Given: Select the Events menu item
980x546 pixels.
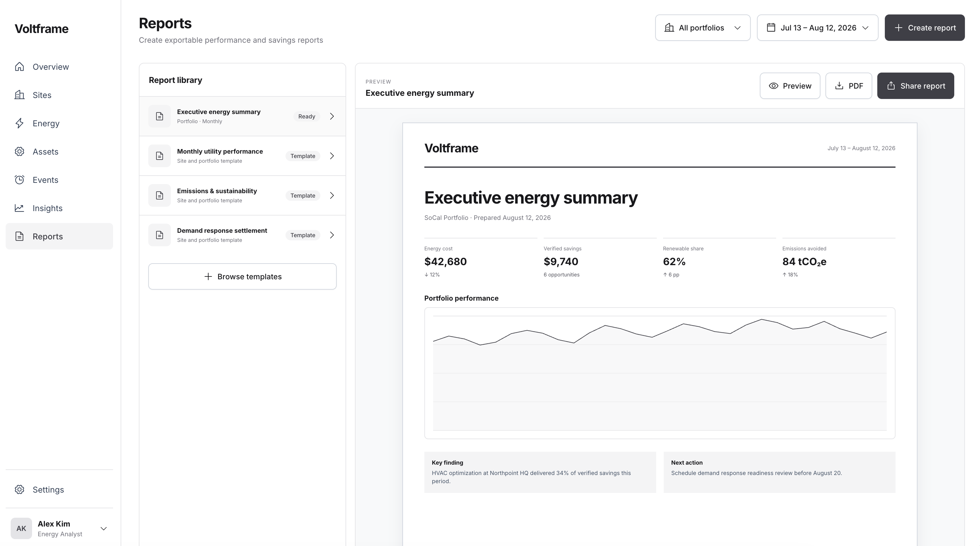Looking at the screenshot, I should coord(59,180).
